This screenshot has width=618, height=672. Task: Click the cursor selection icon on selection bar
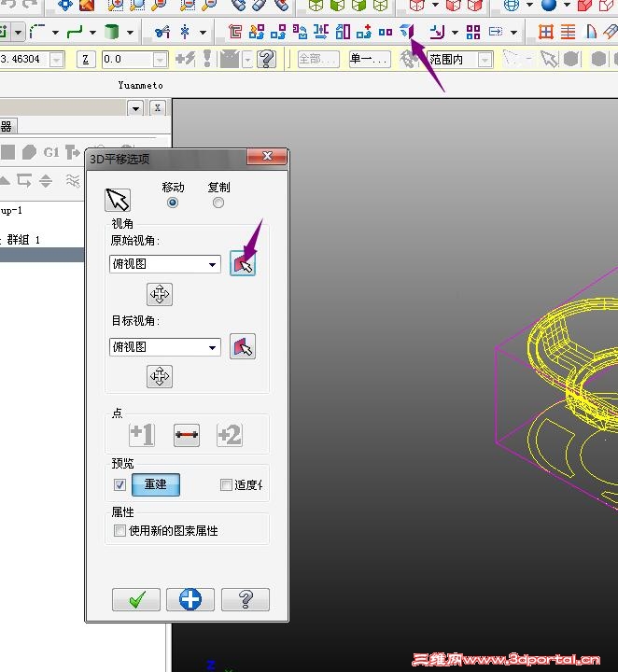549,59
